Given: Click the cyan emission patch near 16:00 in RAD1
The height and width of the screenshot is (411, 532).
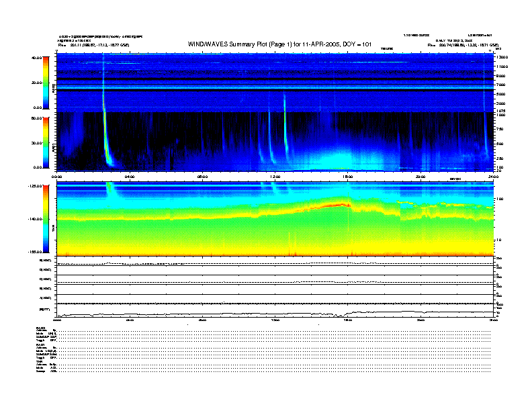Looking at the screenshot, I should pyautogui.click(x=336, y=160).
